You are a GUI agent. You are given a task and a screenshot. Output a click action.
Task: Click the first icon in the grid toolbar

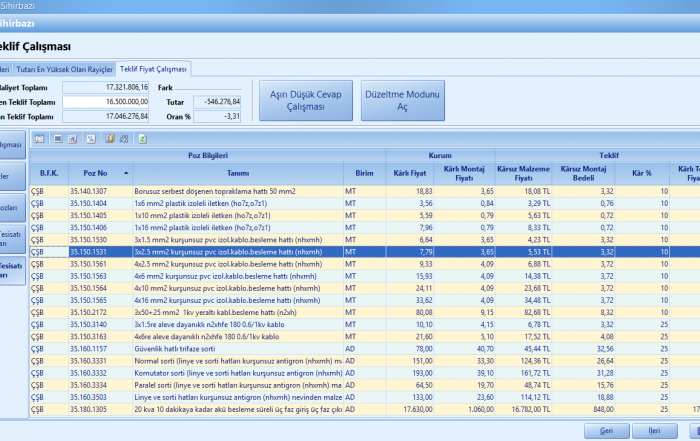[x=40, y=138]
